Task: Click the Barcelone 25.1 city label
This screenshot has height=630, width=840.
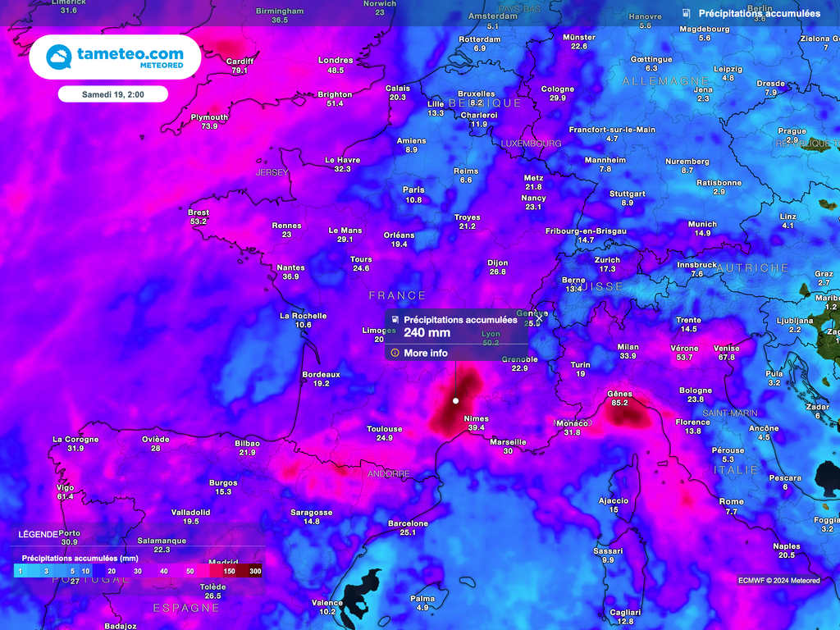Action: point(408,527)
